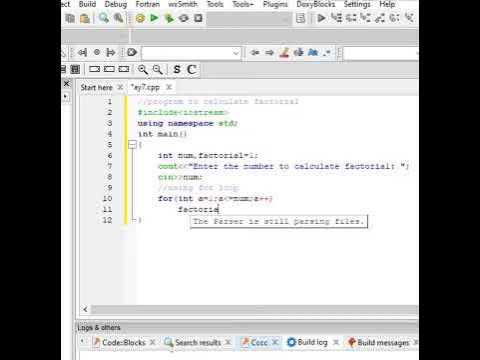Open the Help menu
The width and height of the screenshot is (480, 360).
point(387,4)
